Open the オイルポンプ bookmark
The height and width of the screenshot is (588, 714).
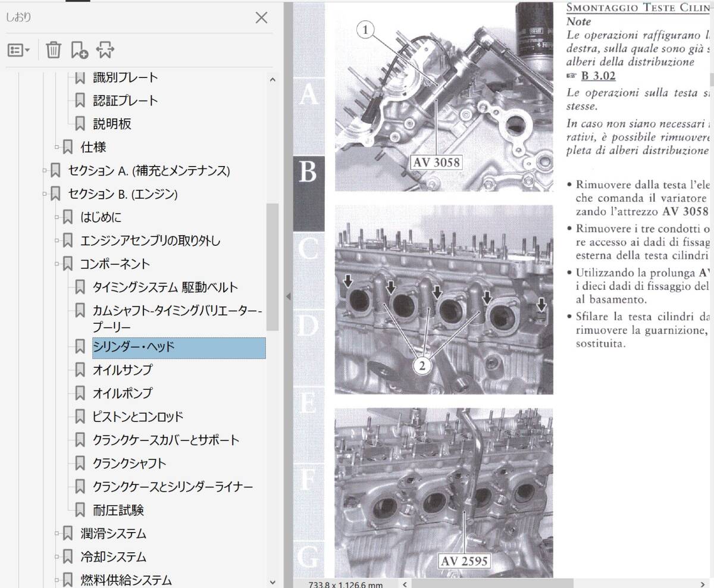[123, 393]
